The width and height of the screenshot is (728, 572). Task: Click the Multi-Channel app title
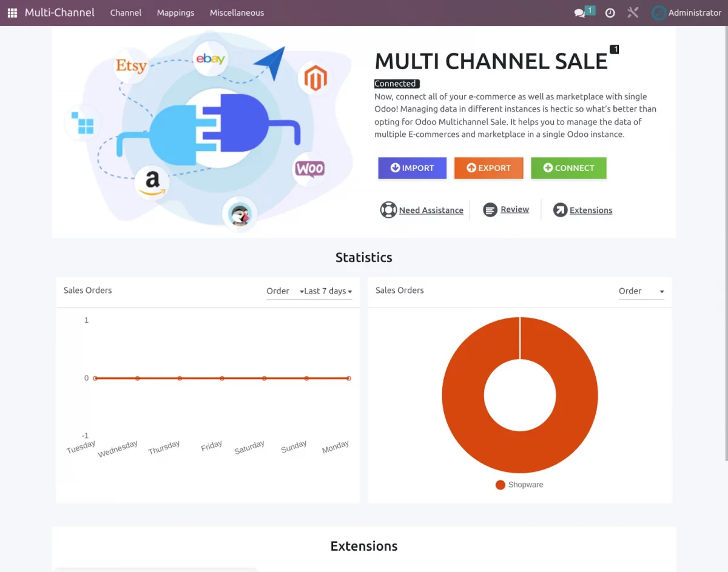[59, 13]
